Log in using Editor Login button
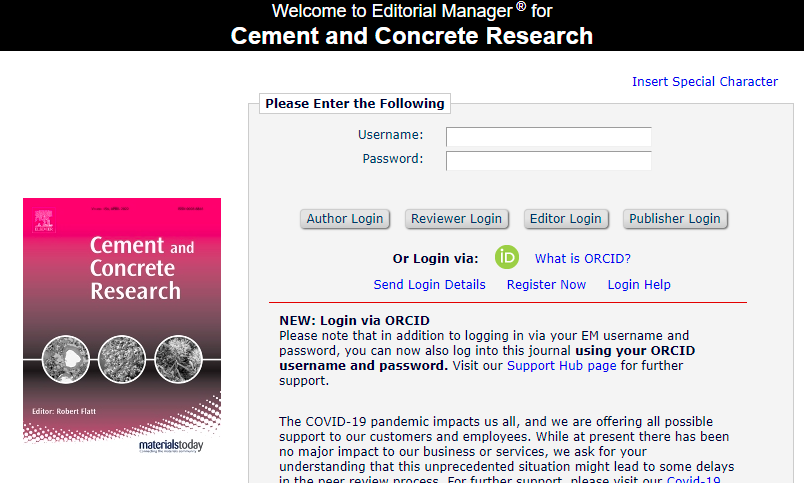This screenshot has width=804, height=483. point(566,219)
